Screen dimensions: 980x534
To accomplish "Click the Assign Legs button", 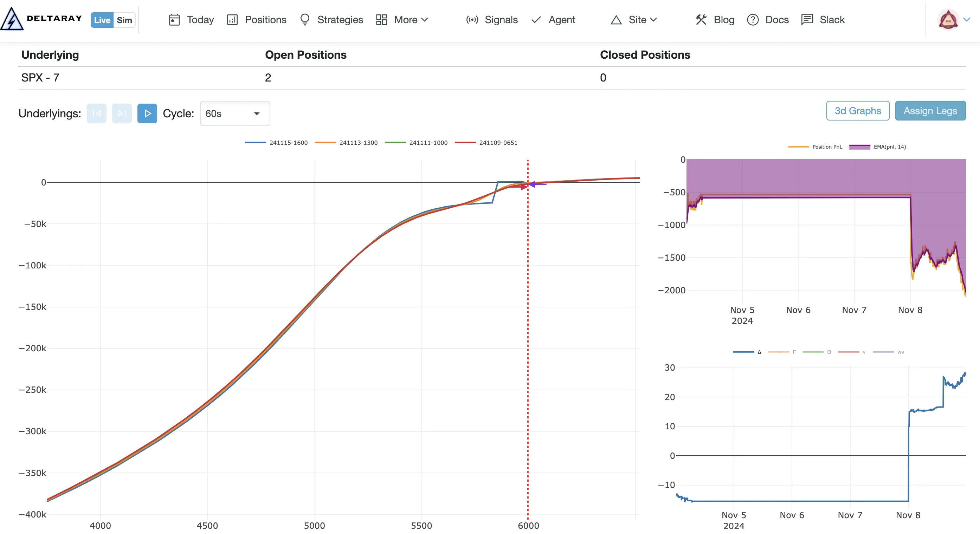I will coord(930,111).
